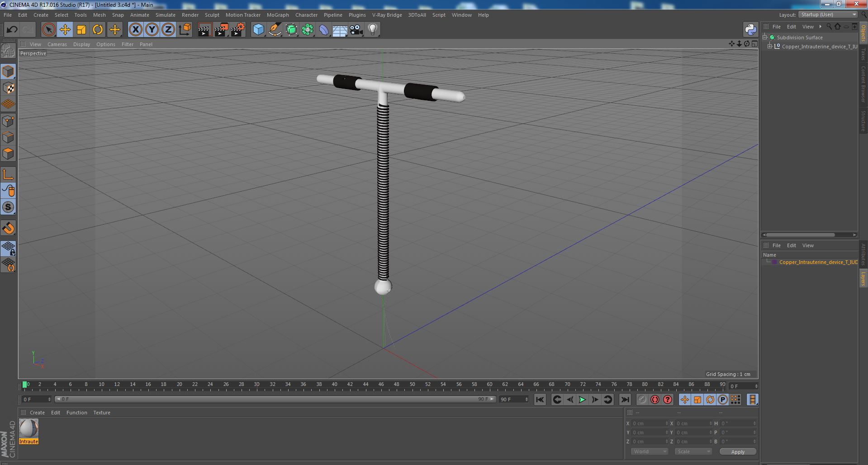This screenshot has height=465, width=868.
Task: Add a Cube primitive object
Action: coord(258,30)
